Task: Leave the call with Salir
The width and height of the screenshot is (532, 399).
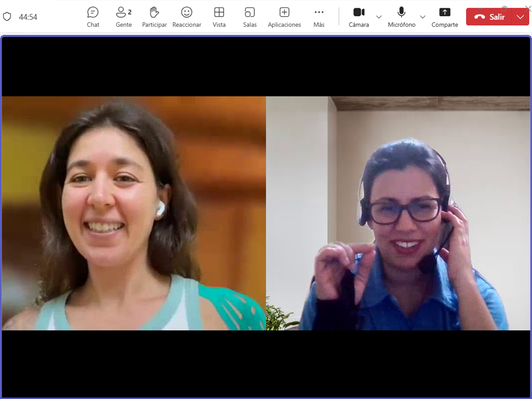Action: [x=489, y=17]
